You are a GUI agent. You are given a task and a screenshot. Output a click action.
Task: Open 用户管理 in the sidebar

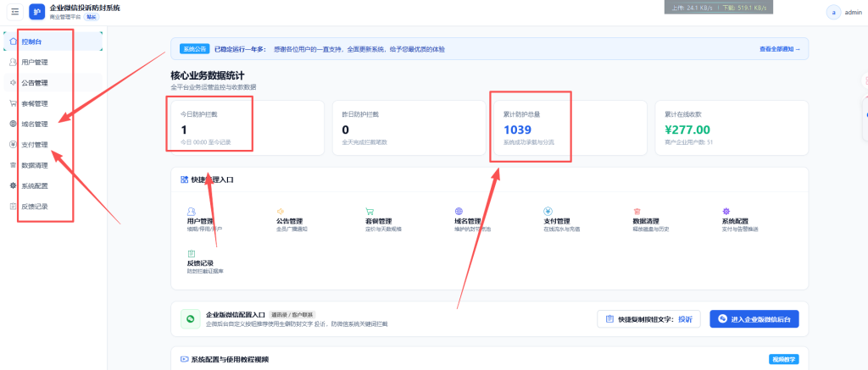[53, 62]
